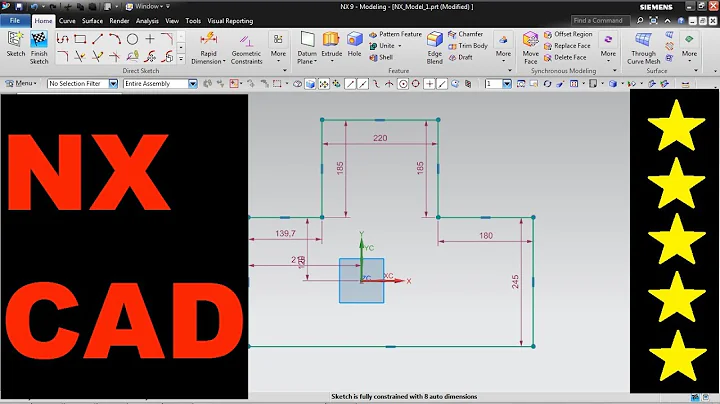Select the Arc sketch tool
Viewport: 720px width, 404px height.
[115, 39]
